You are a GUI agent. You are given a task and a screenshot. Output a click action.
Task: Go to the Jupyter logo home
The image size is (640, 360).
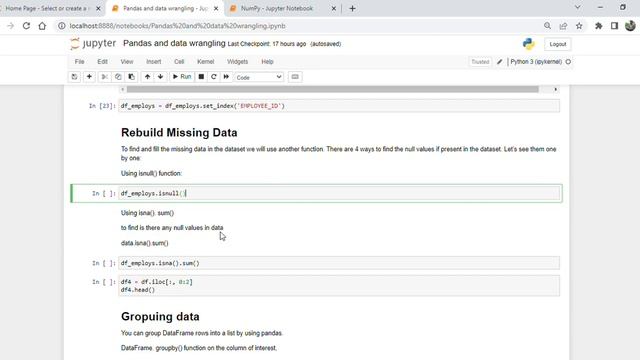93,43
